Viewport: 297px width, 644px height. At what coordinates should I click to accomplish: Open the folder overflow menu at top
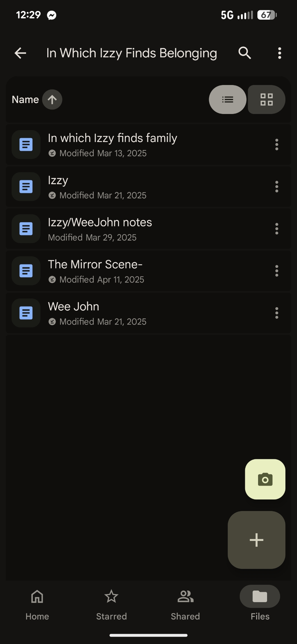[x=279, y=53]
